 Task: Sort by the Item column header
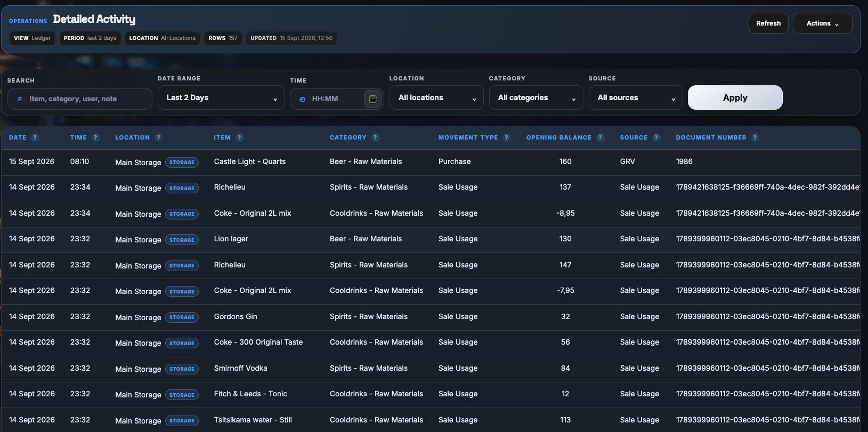222,137
